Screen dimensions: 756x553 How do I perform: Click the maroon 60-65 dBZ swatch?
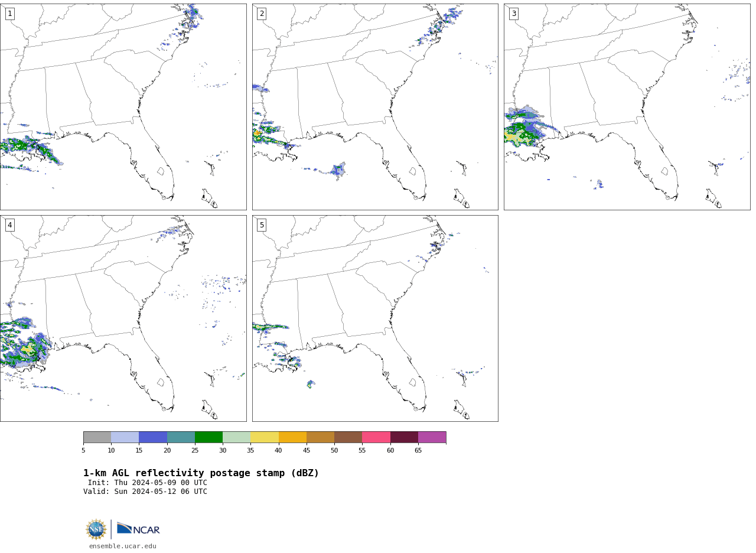[404, 437]
